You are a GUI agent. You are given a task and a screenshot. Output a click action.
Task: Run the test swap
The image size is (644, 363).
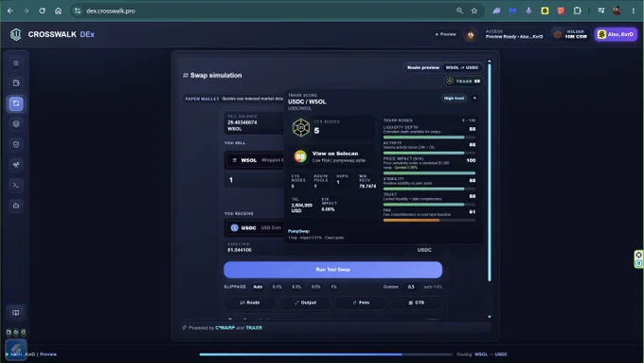point(332,270)
